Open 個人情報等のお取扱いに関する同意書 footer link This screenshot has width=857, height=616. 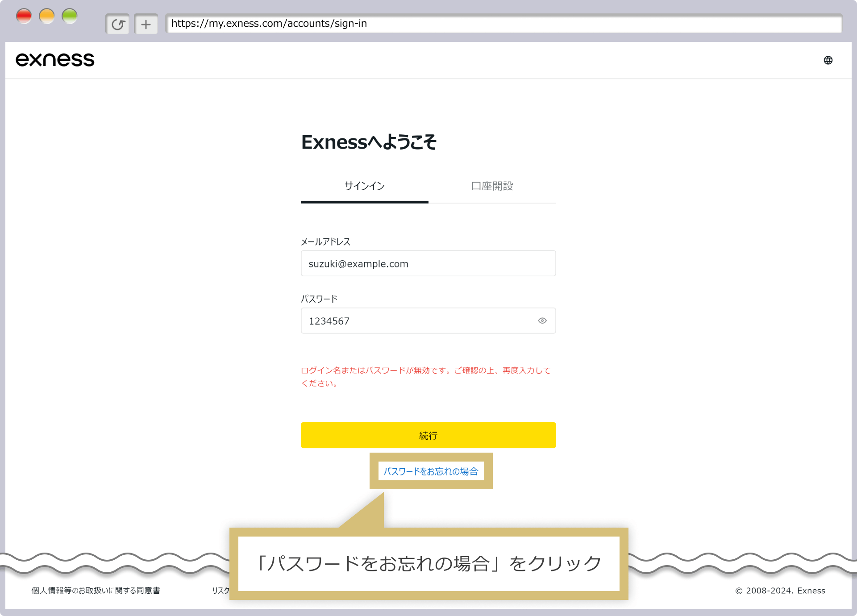pos(96,591)
